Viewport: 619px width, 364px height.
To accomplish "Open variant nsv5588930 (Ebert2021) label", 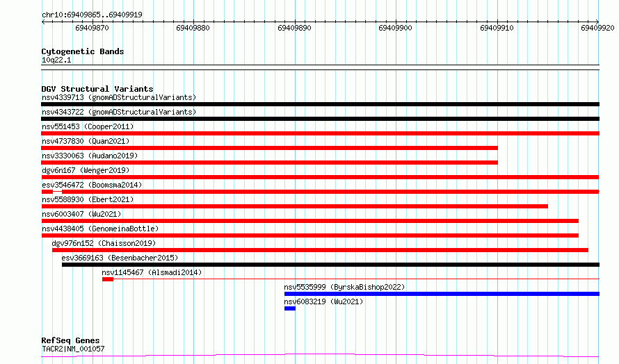I will point(88,199).
